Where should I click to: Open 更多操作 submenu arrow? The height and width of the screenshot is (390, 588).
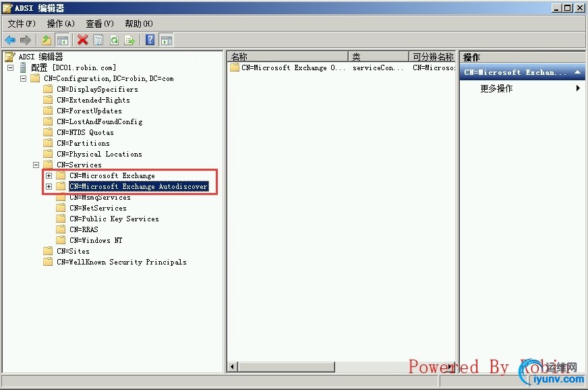pyautogui.click(x=578, y=88)
